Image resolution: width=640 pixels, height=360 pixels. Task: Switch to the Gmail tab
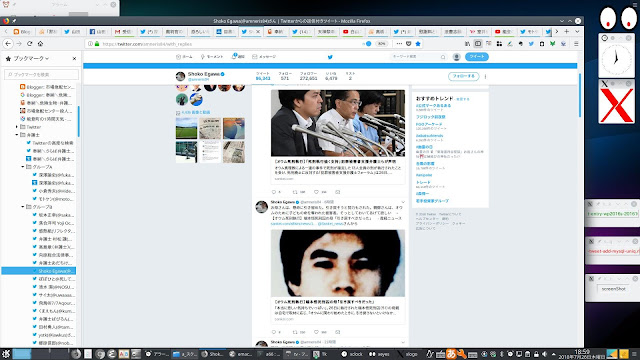coord(123,31)
